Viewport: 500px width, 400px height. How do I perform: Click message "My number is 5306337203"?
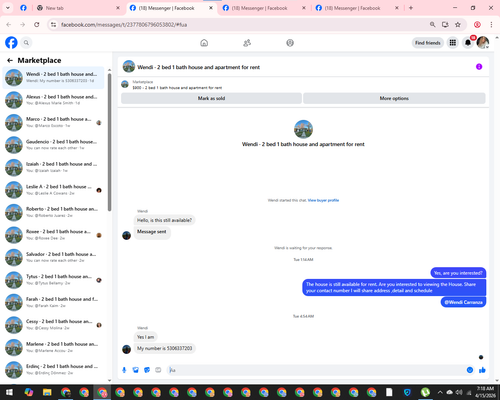(165, 348)
